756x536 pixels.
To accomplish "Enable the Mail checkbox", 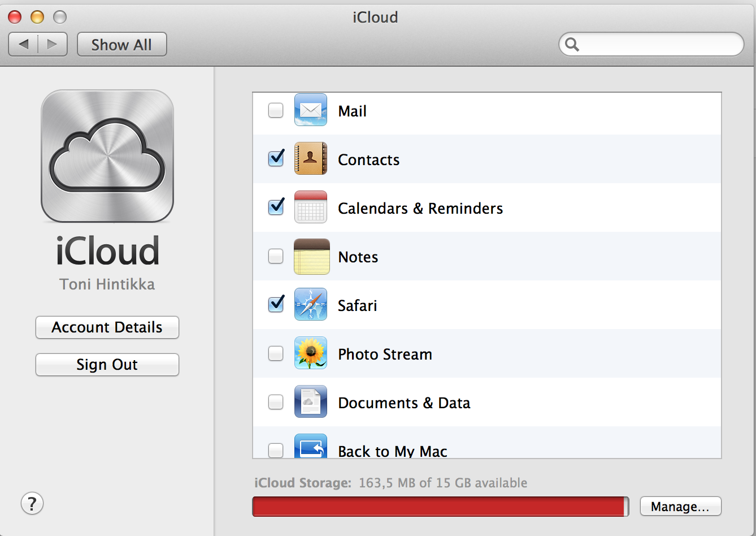I will [276, 110].
